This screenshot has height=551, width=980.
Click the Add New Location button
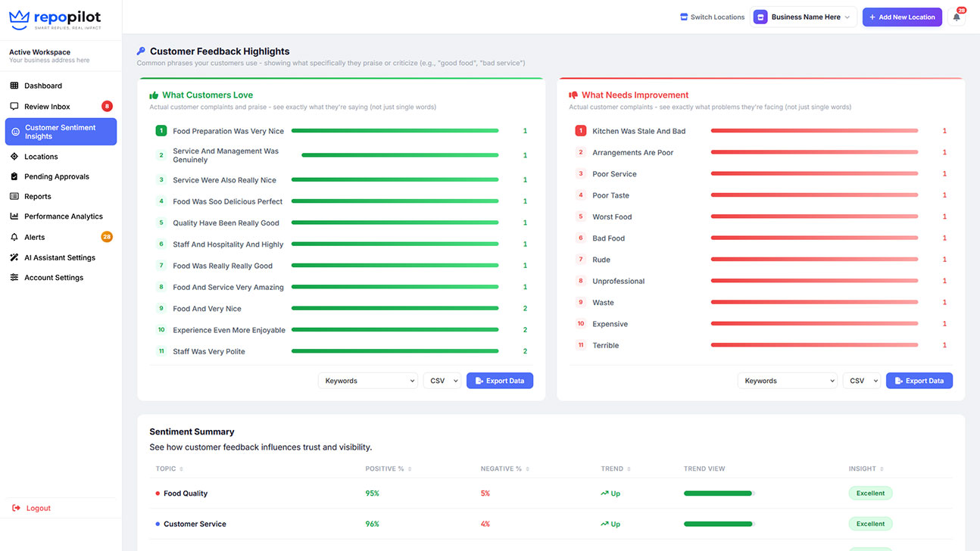902,17
